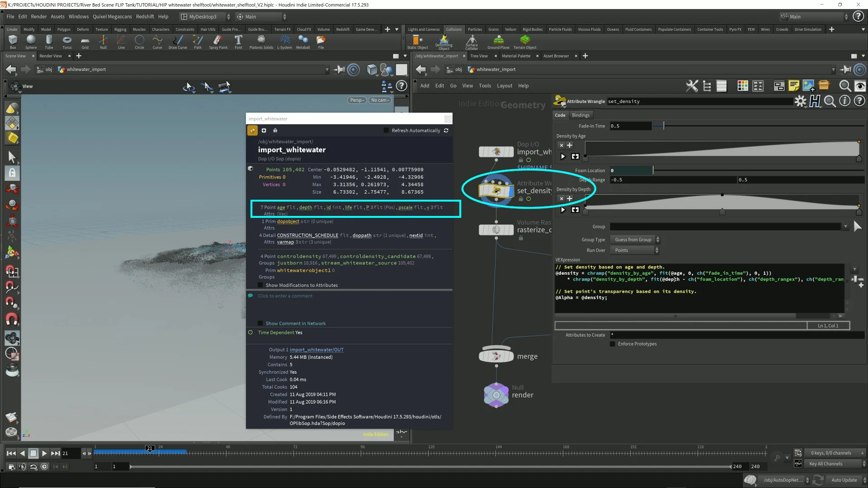Switch to the Material Palette tab
Viewport: 868px width, 488px height.
pyautogui.click(x=516, y=56)
